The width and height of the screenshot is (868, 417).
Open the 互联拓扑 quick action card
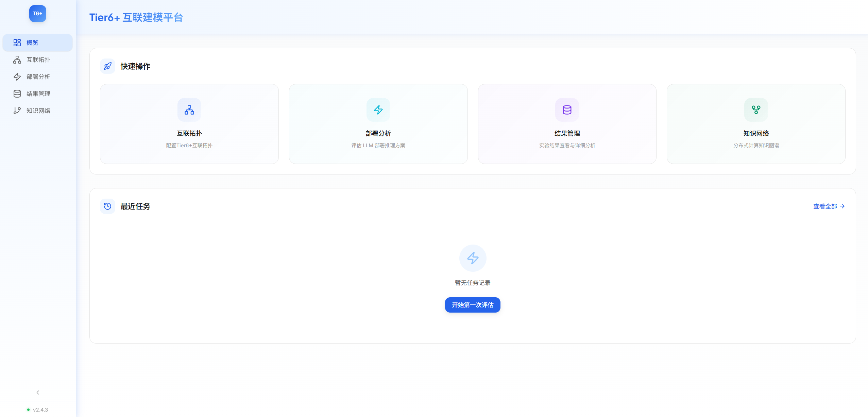[x=189, y=124]
